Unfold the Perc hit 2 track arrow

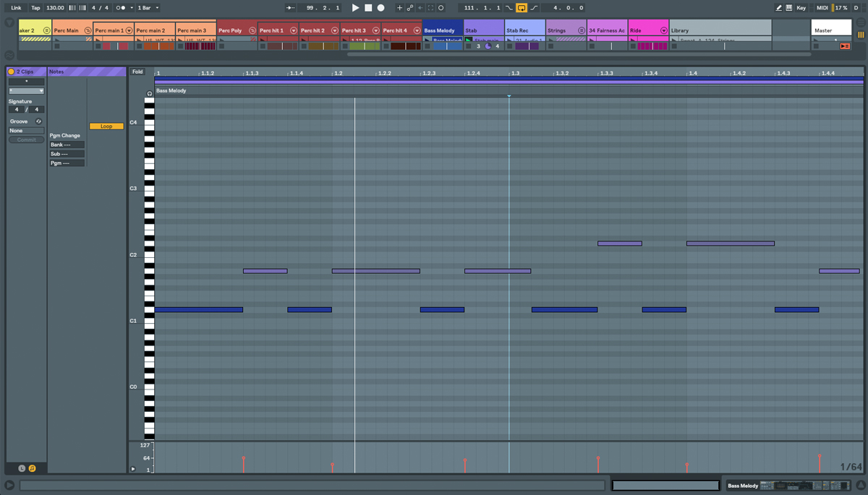pyautogui.click(x=335, y=31)
